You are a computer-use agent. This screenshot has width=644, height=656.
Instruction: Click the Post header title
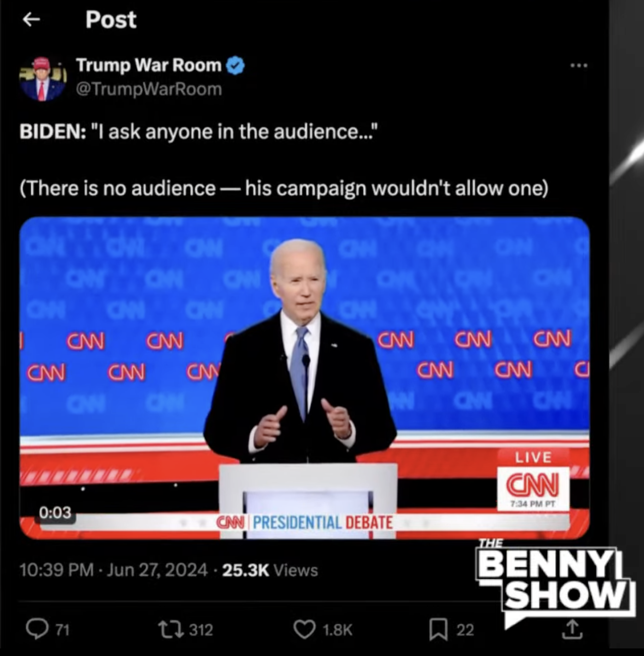click(111, 19)
